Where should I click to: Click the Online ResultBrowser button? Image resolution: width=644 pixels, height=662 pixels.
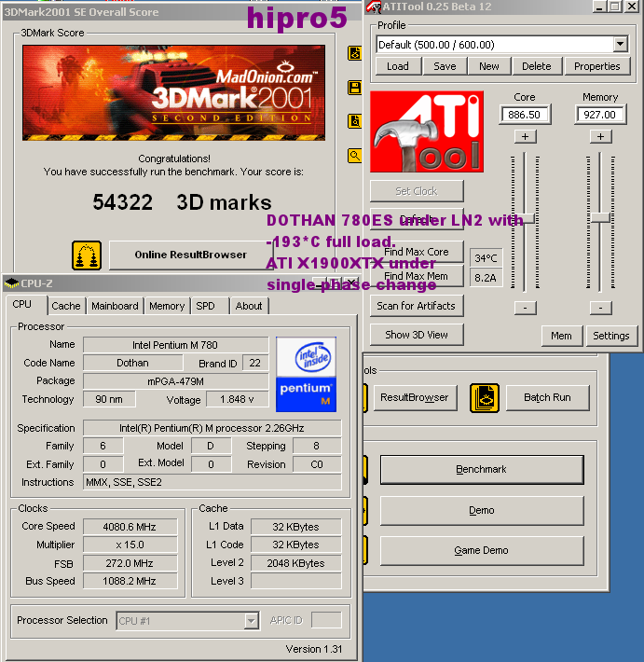click(x=191, y=255)
